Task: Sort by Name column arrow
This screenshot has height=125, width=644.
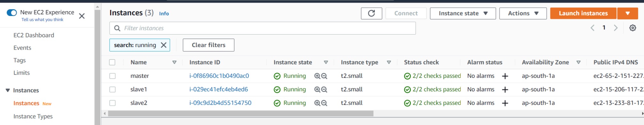Action: (174, 62)
